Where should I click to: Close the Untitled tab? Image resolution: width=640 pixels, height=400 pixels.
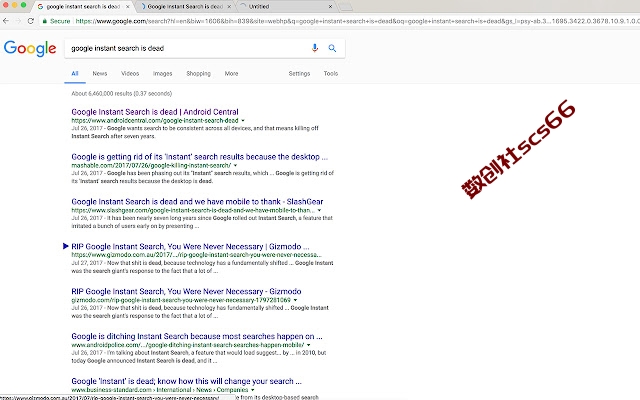coord(330,7)
